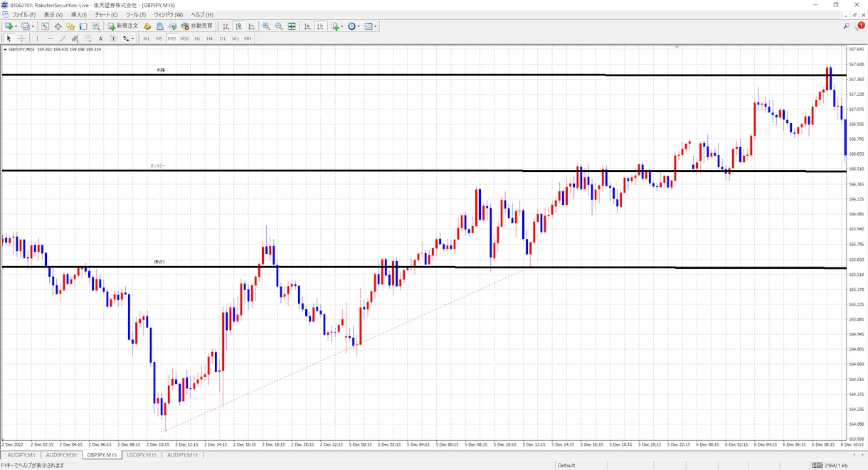The image size is (868, 470).
Task: Switch timeframe to M1
Action: pyautogui.click(x=147, y=38)
